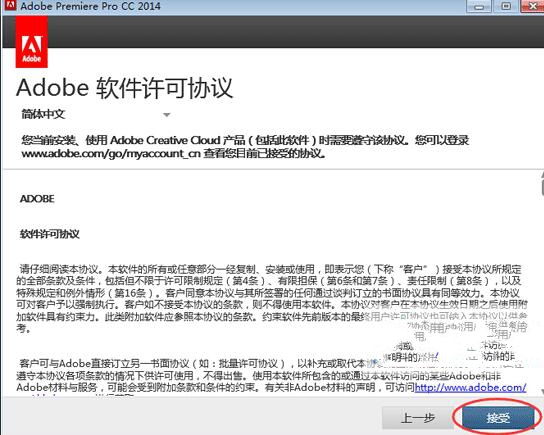
Task: Minimize the installer window
Action: pyautogui.click(x=479, y=6)
